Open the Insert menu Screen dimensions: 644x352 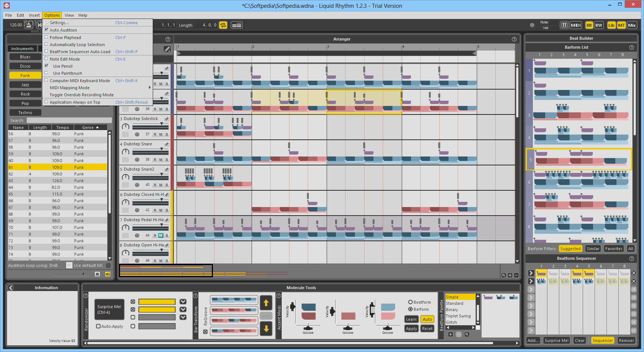point(34,15)
